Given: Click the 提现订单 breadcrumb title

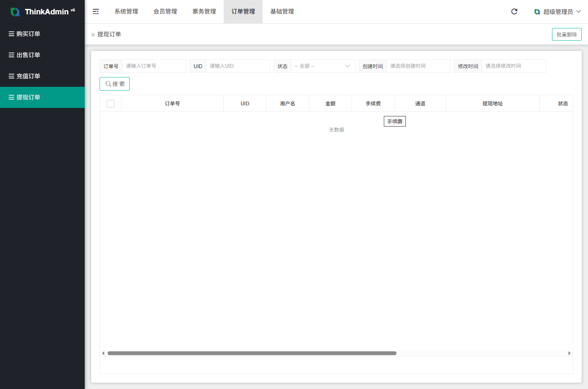Looking at the screenshot, I should point(109,34).
